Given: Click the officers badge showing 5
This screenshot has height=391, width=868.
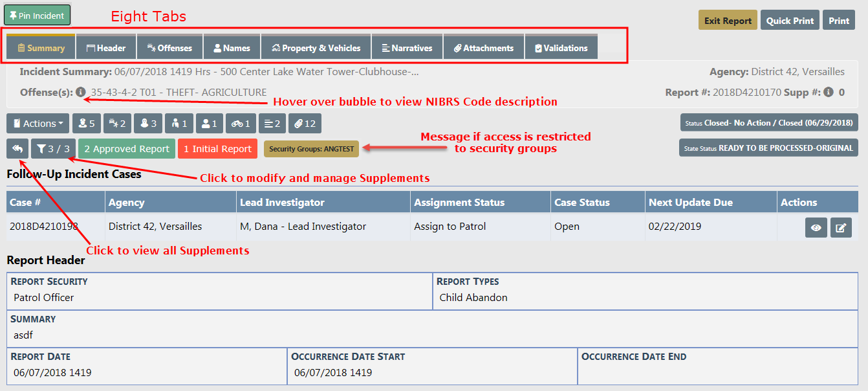Looking at the screenshot, I should (x=86, y=124).
